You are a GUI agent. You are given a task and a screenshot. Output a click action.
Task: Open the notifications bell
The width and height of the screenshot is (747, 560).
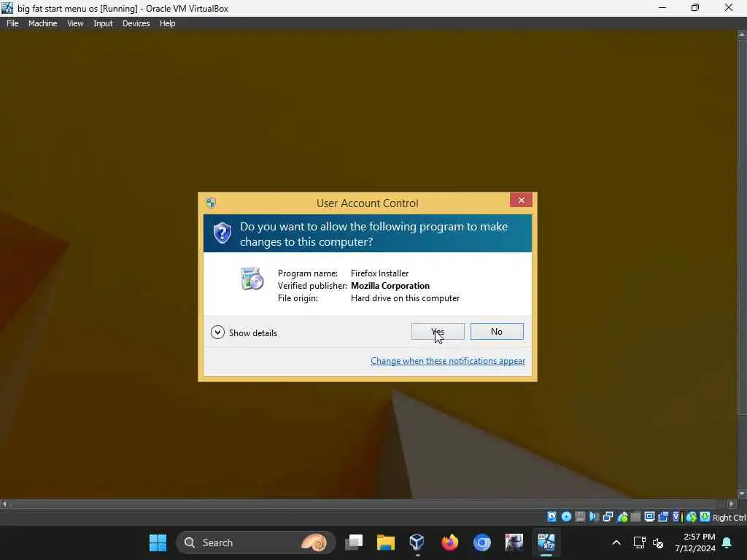pyautogui.click(x=727, y=542)
